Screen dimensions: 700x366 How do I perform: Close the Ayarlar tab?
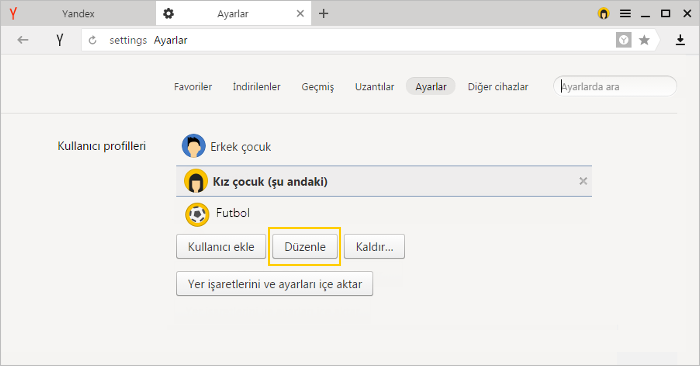(300, 13)
